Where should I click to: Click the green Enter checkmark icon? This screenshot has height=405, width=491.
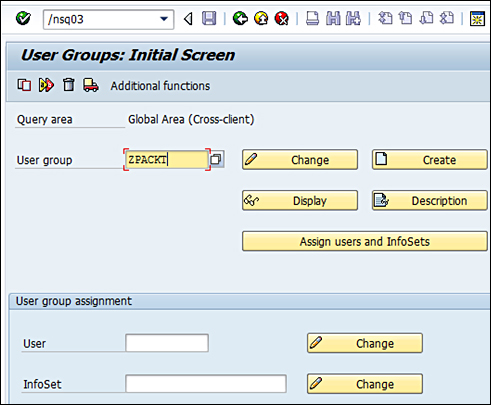(x=23, y=18)
